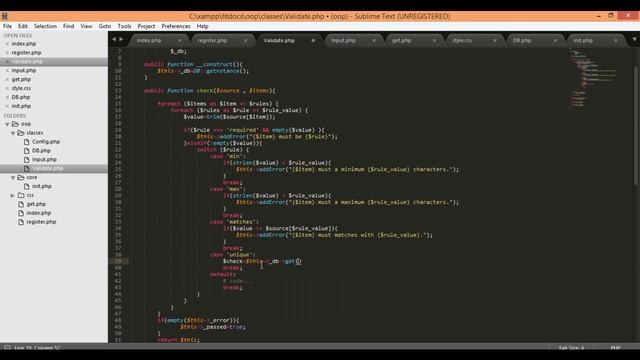Open the Selection menu
Viewport: 640px width, 360px height.
(45, 26)
